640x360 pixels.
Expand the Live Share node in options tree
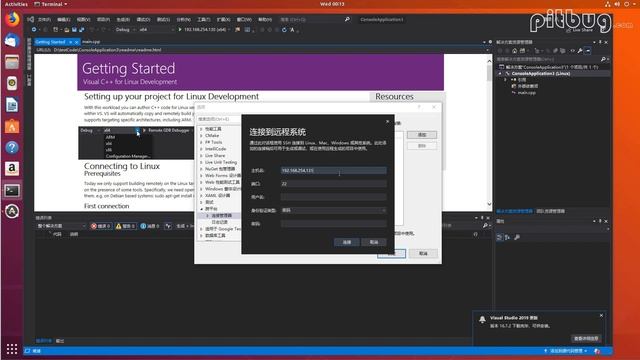[201, 156]
